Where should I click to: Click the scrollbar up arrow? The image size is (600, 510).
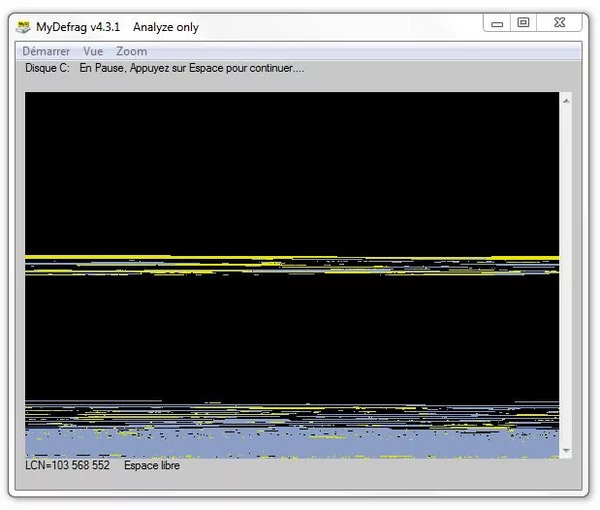click(566, 101)
